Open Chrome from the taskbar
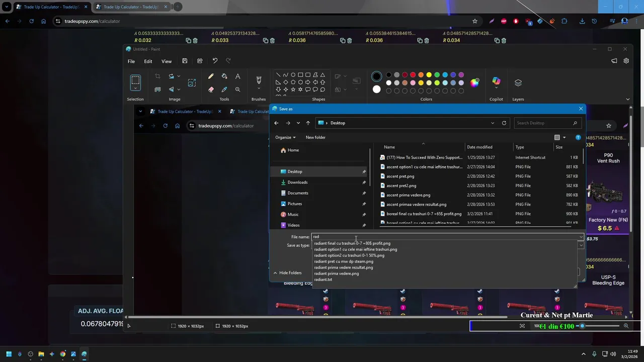This screenshot has height=362, width=644. point(62,354)
